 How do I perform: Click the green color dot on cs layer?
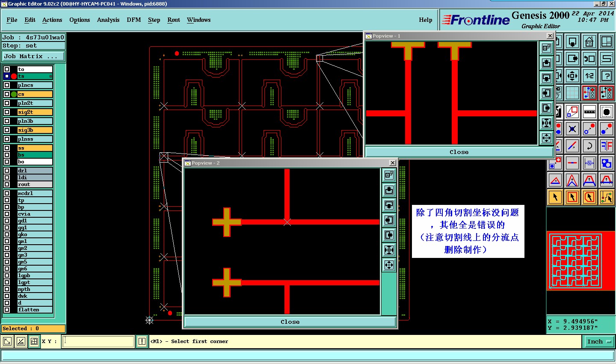14,94
